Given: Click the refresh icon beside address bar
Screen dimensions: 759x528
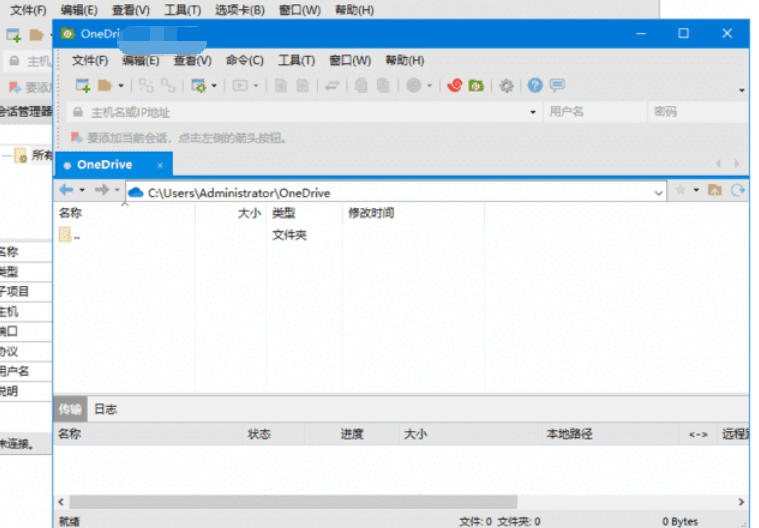Looking at the screenshot, I should (738, 191).
